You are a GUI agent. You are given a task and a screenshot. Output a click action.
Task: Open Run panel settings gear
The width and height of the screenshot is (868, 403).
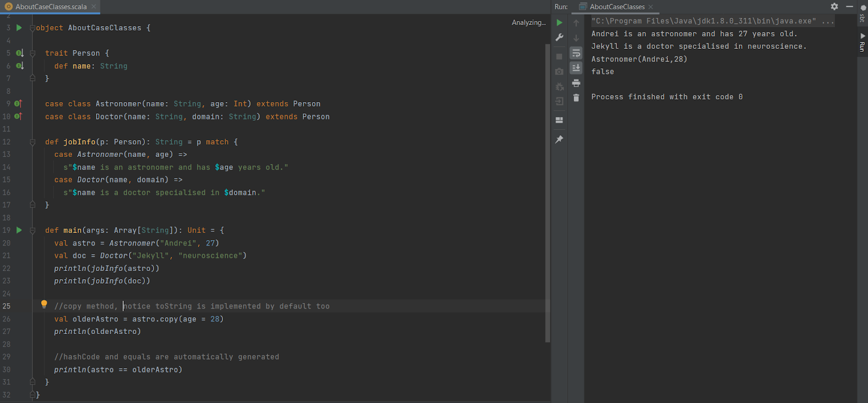pyautogui.click(x=834, y=7)
